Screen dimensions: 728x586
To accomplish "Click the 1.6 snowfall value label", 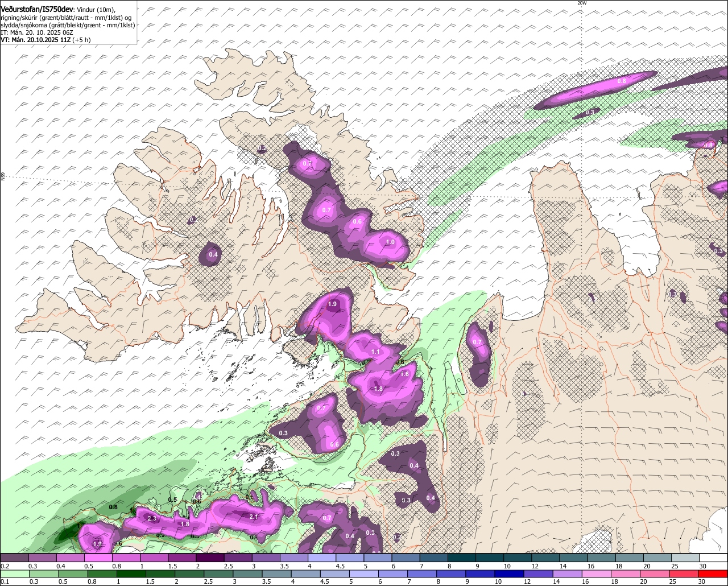I will (x=405, y=374).
